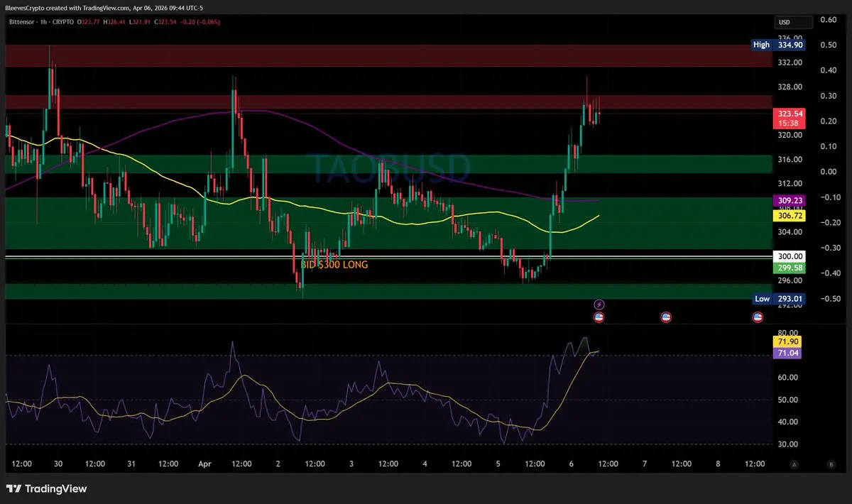The height and width of the screenshot is (504, 852).
Task: Select the purple 309.23 moving average label
Action: [x=789, y=202]
